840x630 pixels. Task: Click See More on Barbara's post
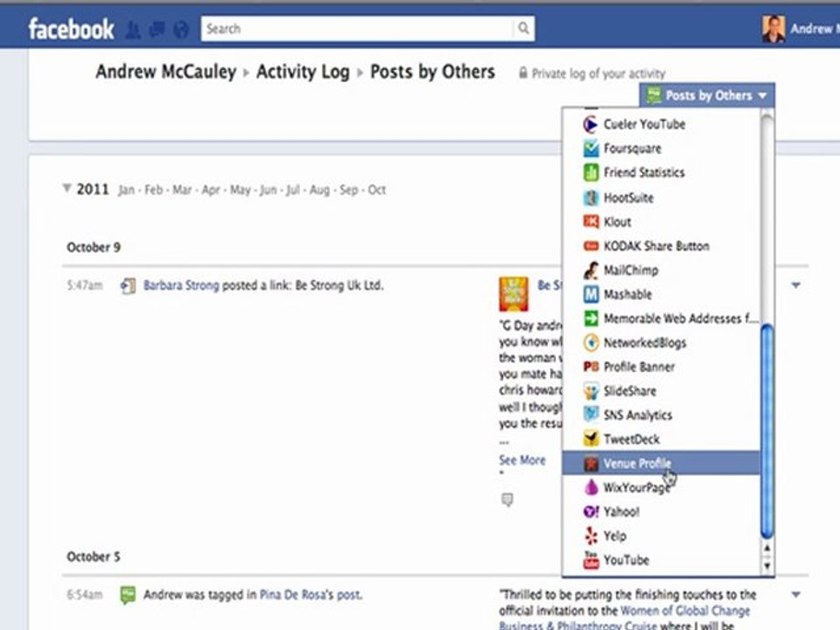click(x=522, y=460)
